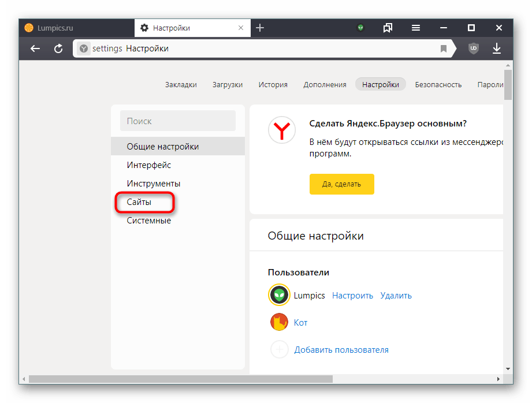Open the bookmarks collections icon in title bar
Screen dimensions: 532x403
point(388,28)
